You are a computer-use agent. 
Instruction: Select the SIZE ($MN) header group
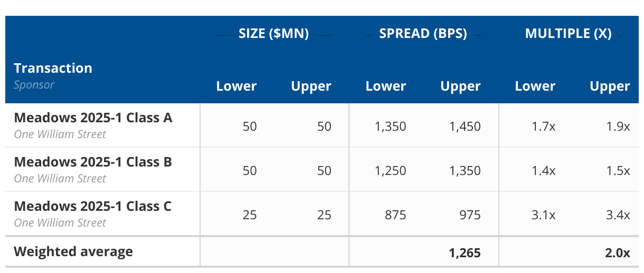click(273, 34)
